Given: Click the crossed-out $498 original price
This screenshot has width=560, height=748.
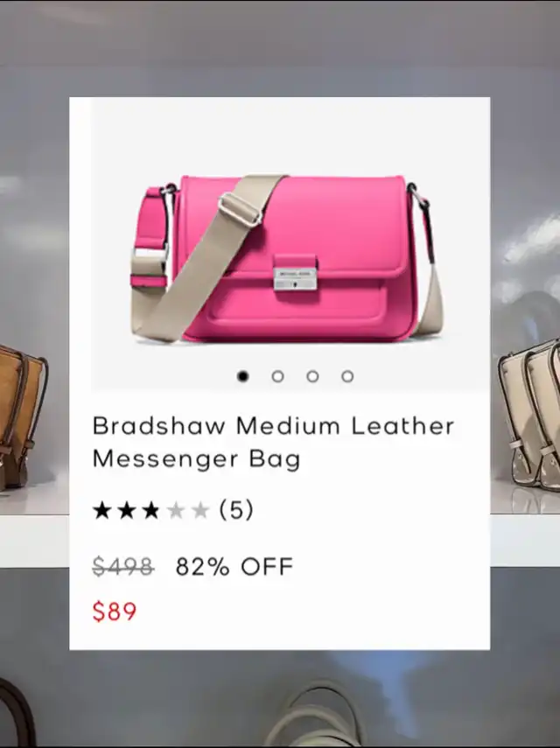Looking at the screenshot, I should click(x=123, y=567).
